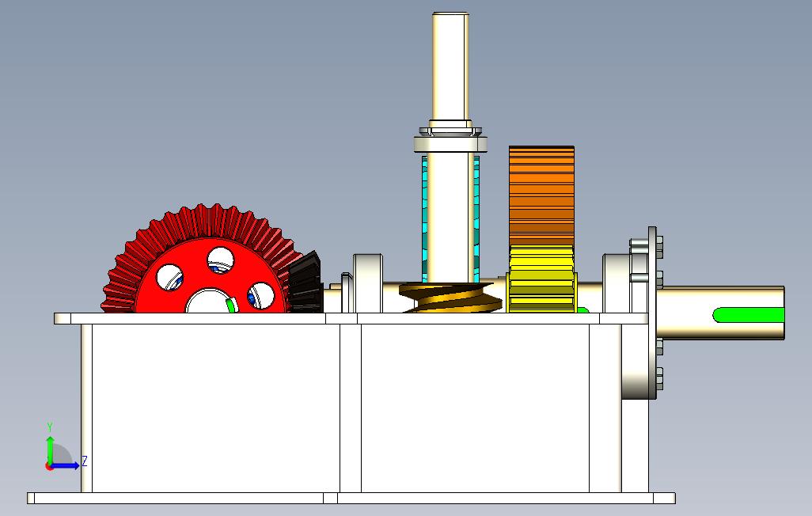Screen dimensions: 812x516
Task: Click the Z axis of coordinate triad
Action: click(66, 465)
